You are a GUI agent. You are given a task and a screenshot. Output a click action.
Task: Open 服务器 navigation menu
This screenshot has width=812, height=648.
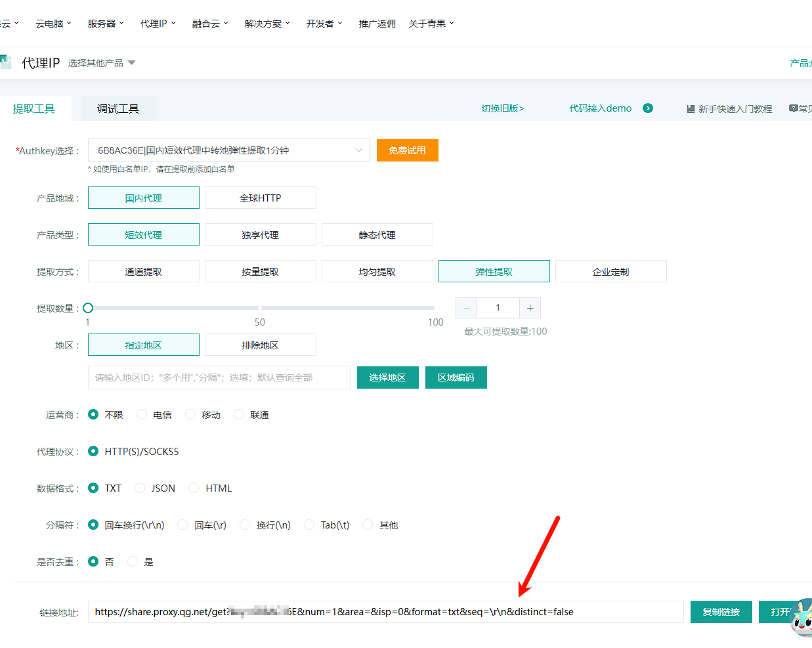pos(106,24)
